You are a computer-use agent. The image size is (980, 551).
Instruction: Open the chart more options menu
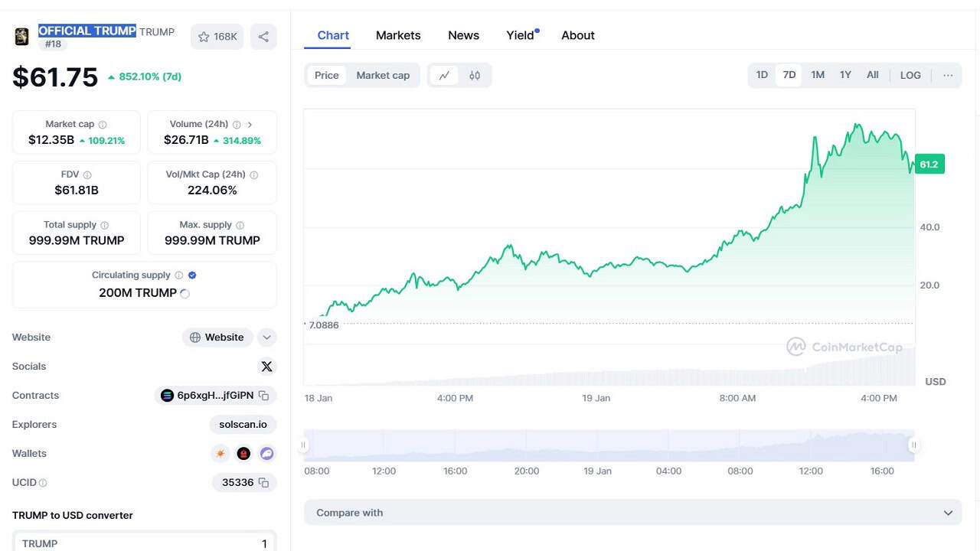click(948, 75)
